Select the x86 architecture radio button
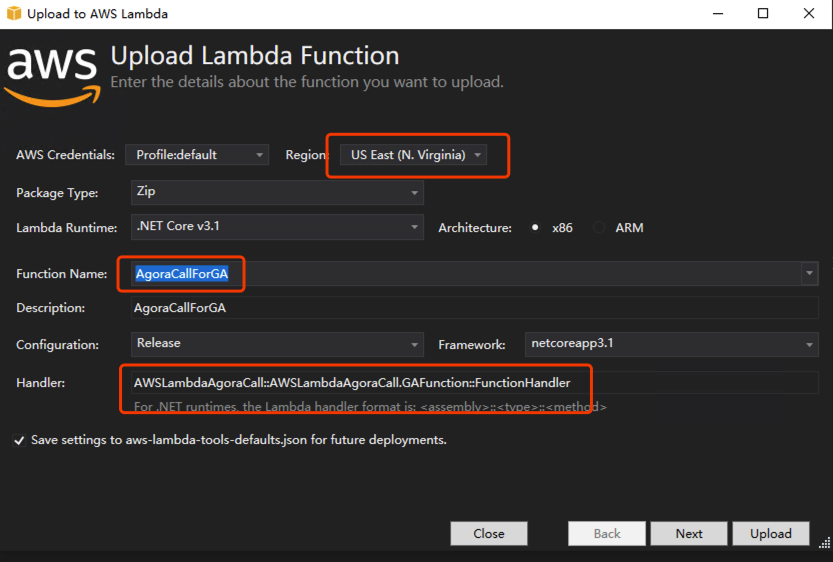Image resolution: width=833 pixels, height=562 pixels. coord(535,227)
